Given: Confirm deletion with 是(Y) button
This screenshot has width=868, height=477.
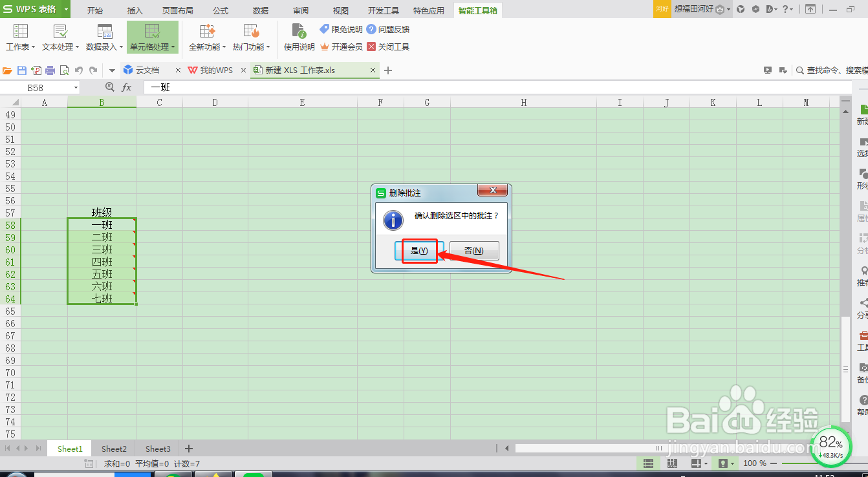Looking at the screenshot, I should [x=419, y=251].
